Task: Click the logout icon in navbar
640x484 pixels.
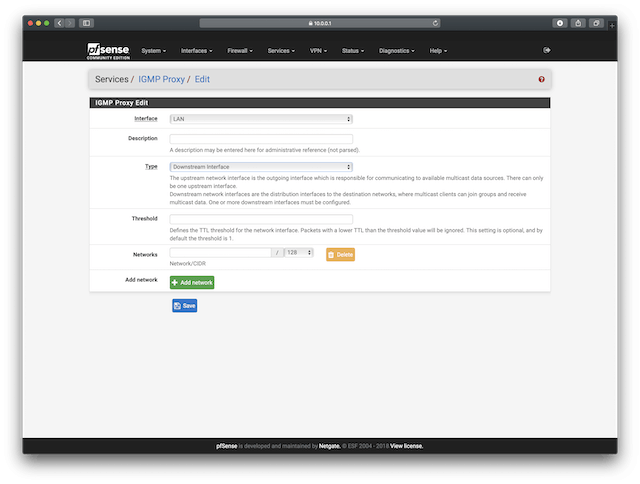Action: 547,50
